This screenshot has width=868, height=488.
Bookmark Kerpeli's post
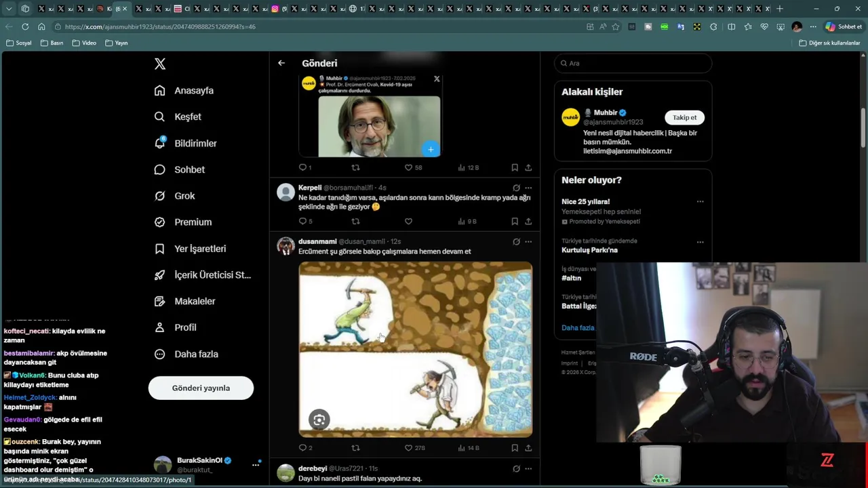tap(515, 221)
